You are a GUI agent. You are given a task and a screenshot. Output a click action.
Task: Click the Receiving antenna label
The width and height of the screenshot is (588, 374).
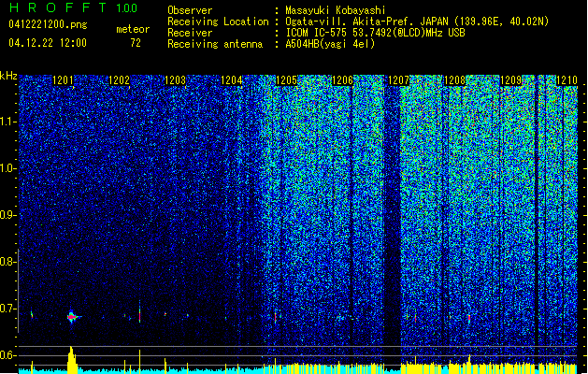tap(215, 44)
